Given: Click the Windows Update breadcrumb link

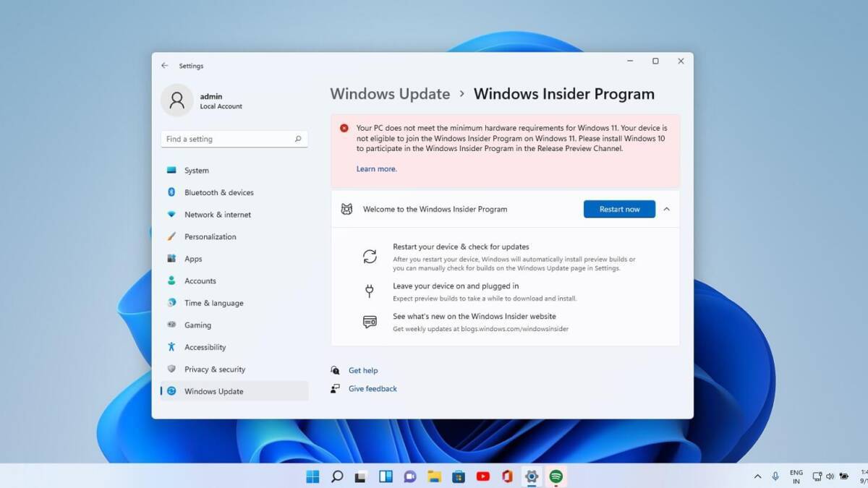Looking at the screenshot, I should (x=390, y=94).
